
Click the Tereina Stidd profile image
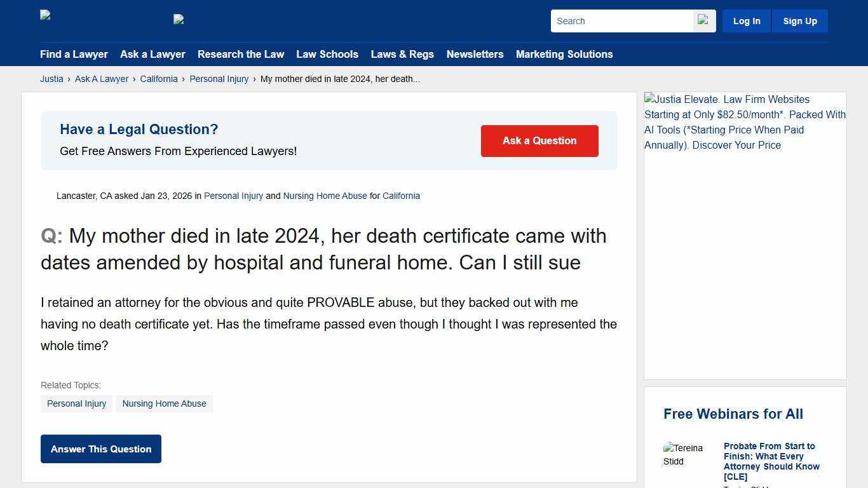click(x=685, y=454)
